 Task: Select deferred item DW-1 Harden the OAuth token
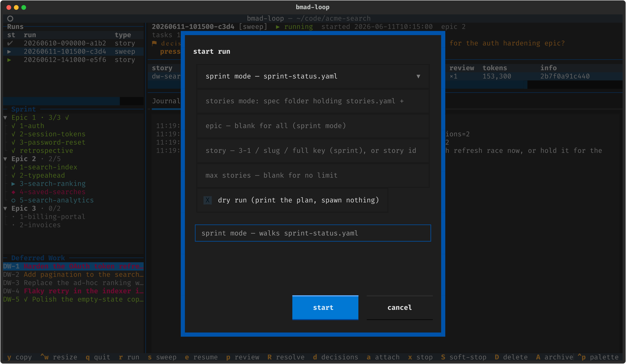point(73,266)
